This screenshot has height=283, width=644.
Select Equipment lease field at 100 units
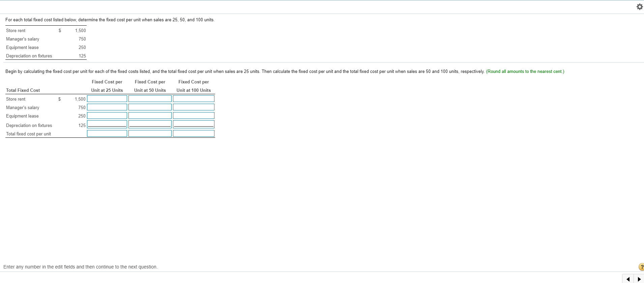(x=194, y=115)
